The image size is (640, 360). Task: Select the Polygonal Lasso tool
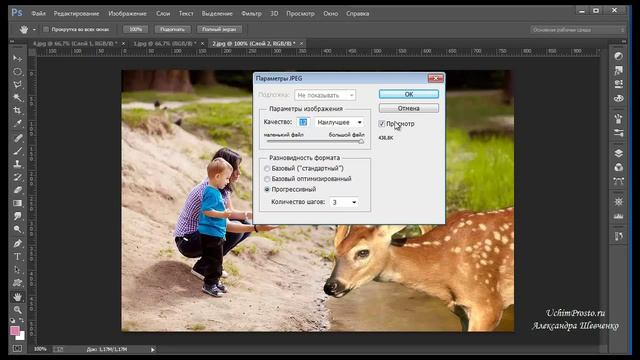click(x=17, y=85)
